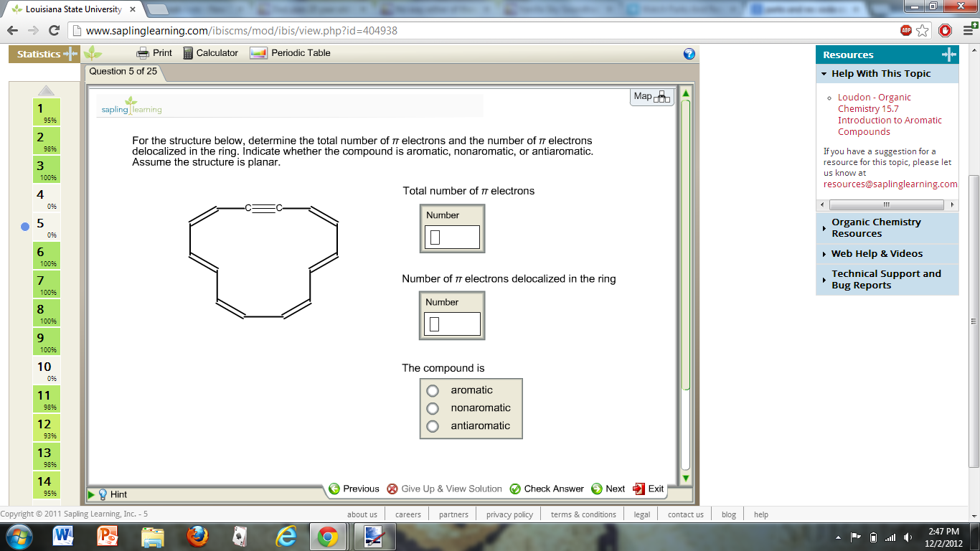Image resolution: width=980 pixels, height=551 pixels.
Task: Click the AdBlock extension icon
Action: [x=906, y=31]
